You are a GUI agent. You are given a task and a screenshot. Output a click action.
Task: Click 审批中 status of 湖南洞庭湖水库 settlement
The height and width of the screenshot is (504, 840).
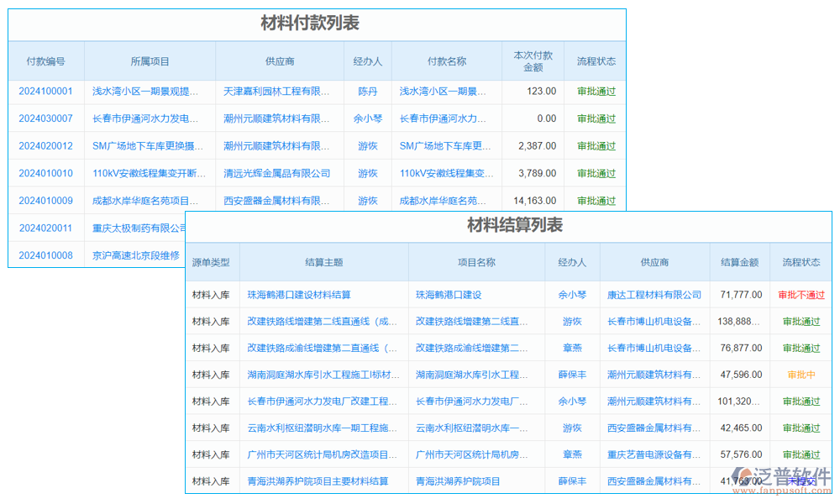pos(801,375)
